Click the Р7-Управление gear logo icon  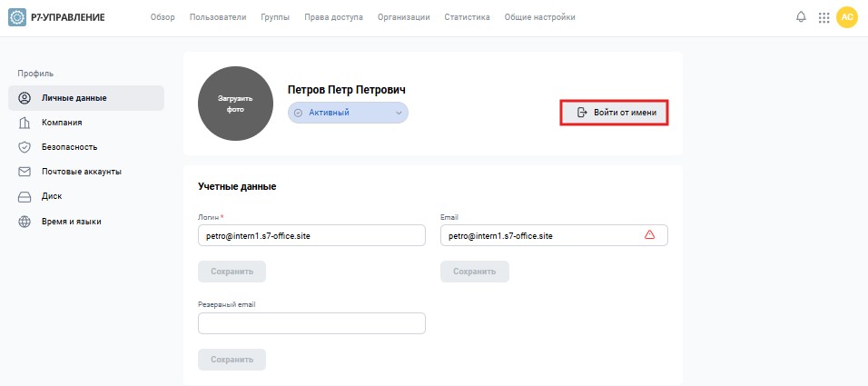pyautogui.click(x=17, y=17)
